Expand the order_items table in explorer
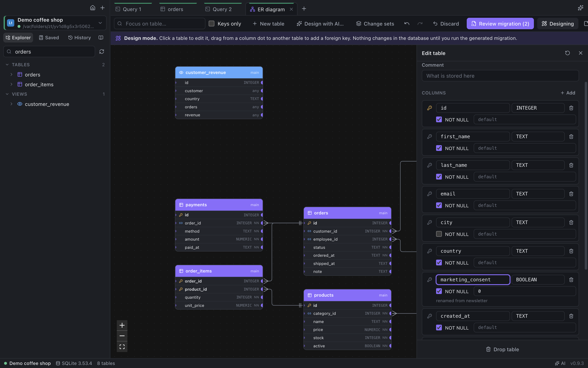 11,84
